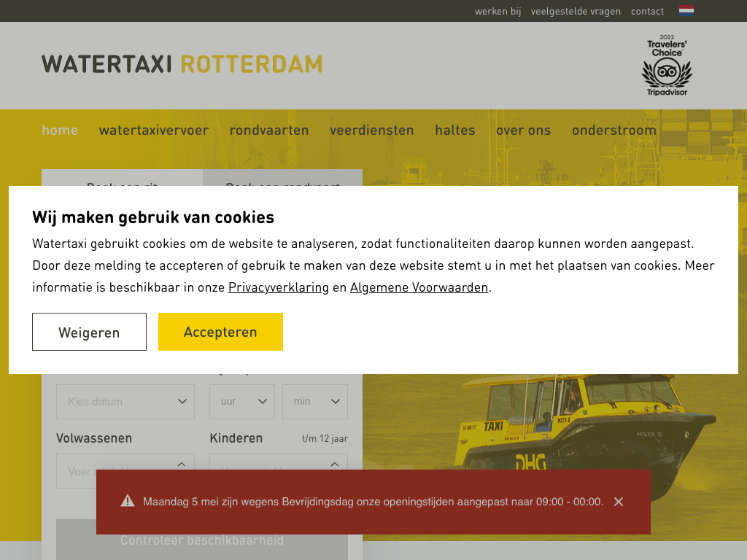The width and height of the screenshot is (747, 560).
Task: Open over ons menu item
Action: click(523, 130)
